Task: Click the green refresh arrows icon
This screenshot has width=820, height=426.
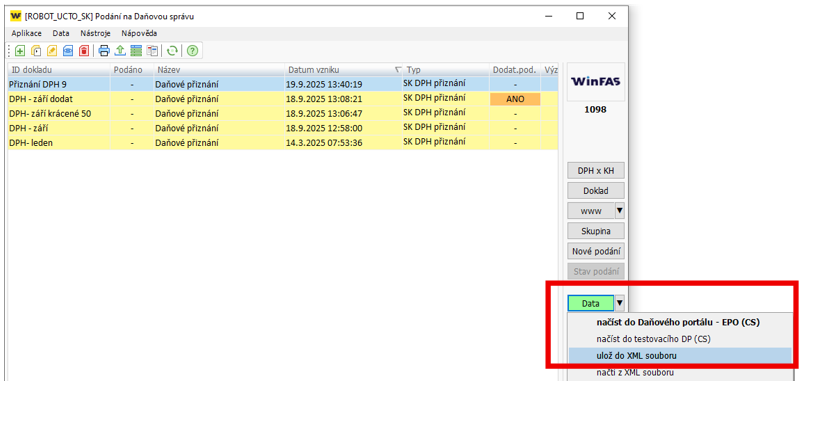Action: click(x=172, y=51)
